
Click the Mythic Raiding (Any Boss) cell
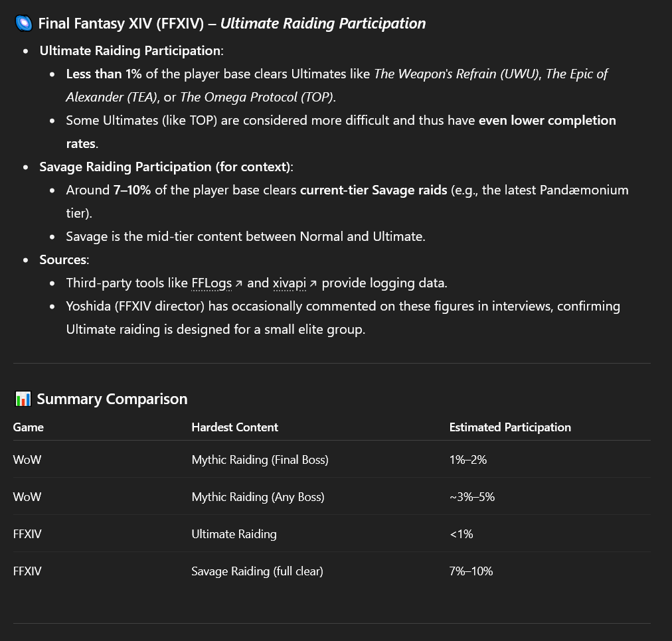coord(258,497)
